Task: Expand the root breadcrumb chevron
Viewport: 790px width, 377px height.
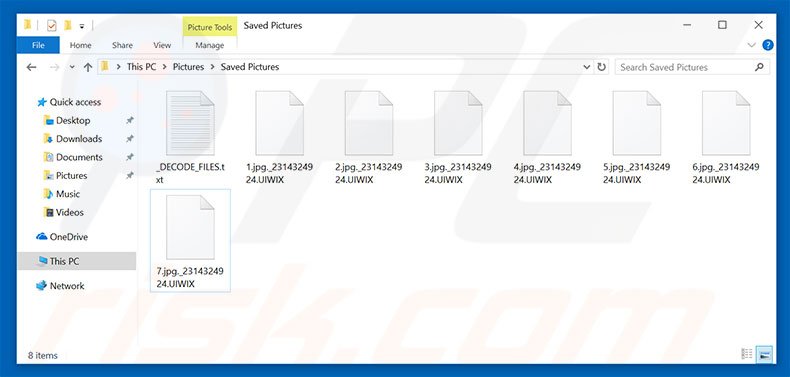Action: 118,67
